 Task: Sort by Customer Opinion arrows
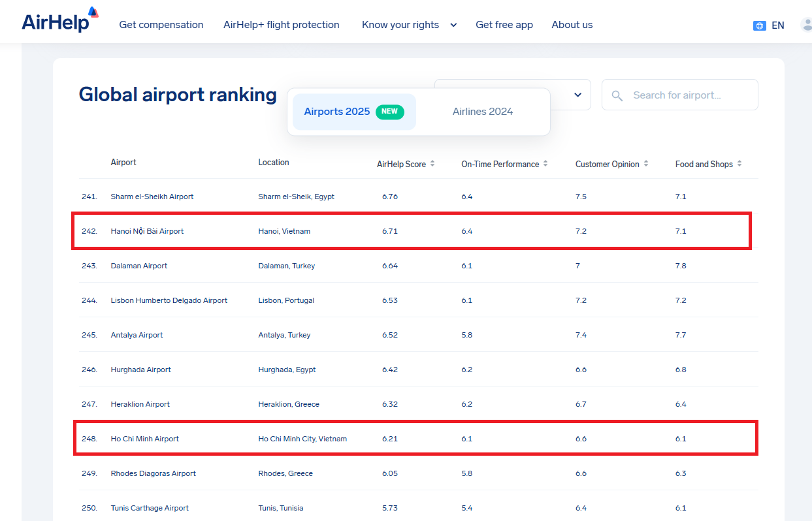[x=646, y=164]
